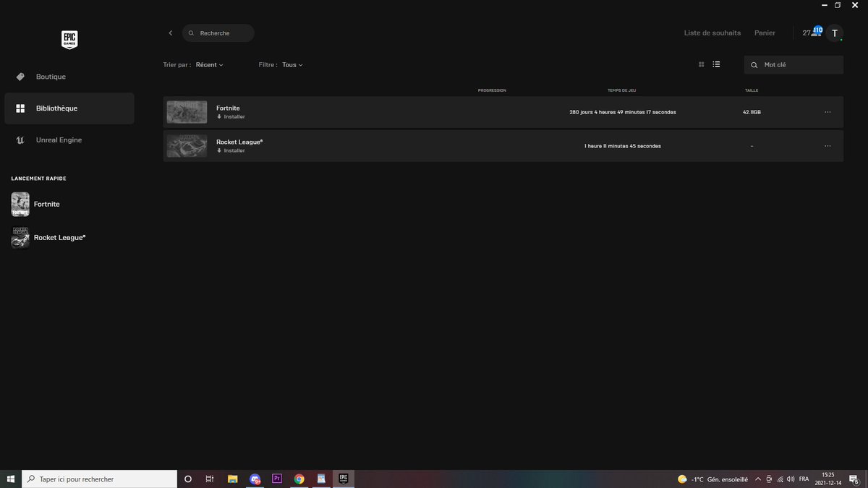
Task: Click Fortnite size 42.11GB value
Action: coord(752,112)
